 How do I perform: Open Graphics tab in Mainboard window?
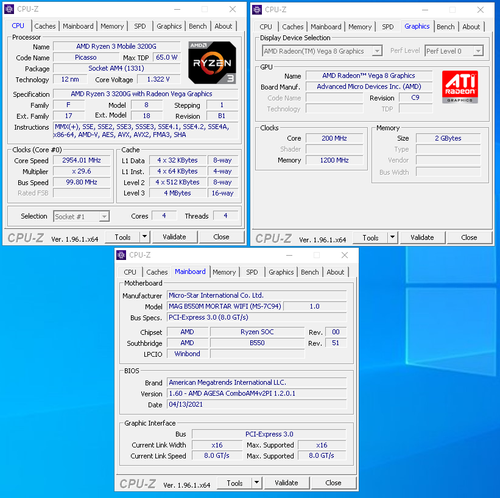pos(281,272)
